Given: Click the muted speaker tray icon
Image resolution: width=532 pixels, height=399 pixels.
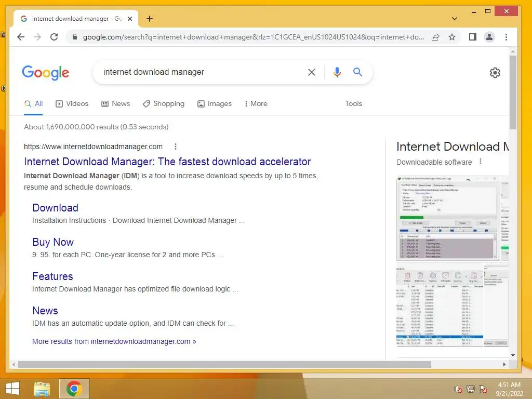Looking at the screenshot, I should pyautogui.click(x=458, y=389).
